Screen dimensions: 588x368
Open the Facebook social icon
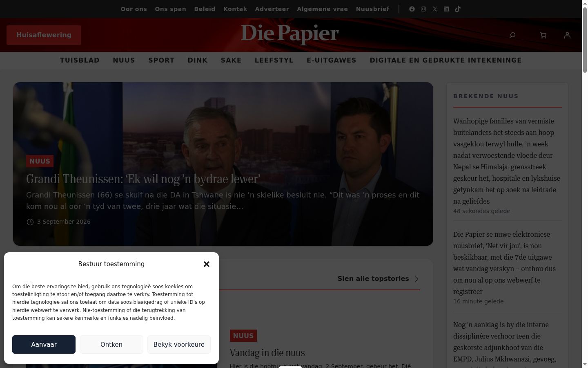412,9
